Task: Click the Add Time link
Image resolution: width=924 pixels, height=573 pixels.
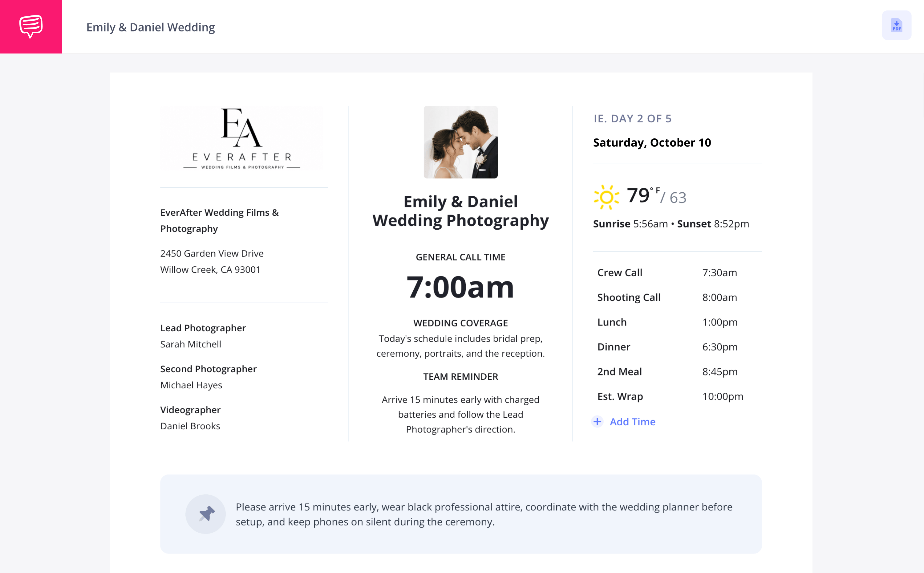Action: click(632, 422)
